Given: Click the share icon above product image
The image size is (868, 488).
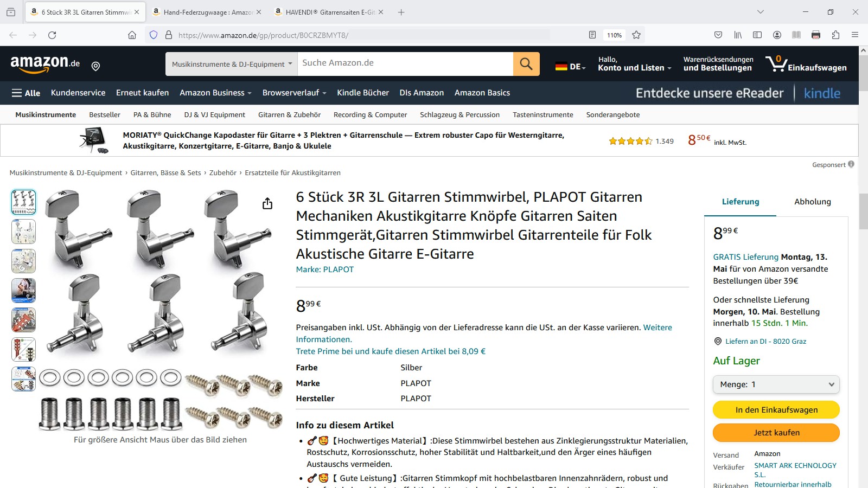Looking at the screenshot, I should (x=267, y=203).
